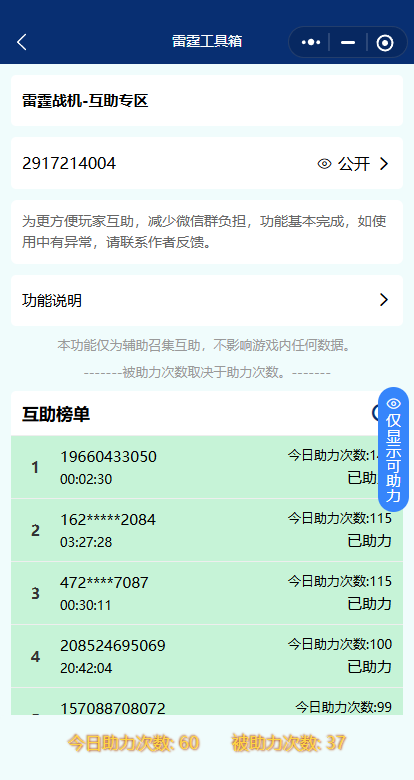The image size is (414, 780).
Task: Click the 今日助力次数: 60 footer stat
Action: click(133, 743)
